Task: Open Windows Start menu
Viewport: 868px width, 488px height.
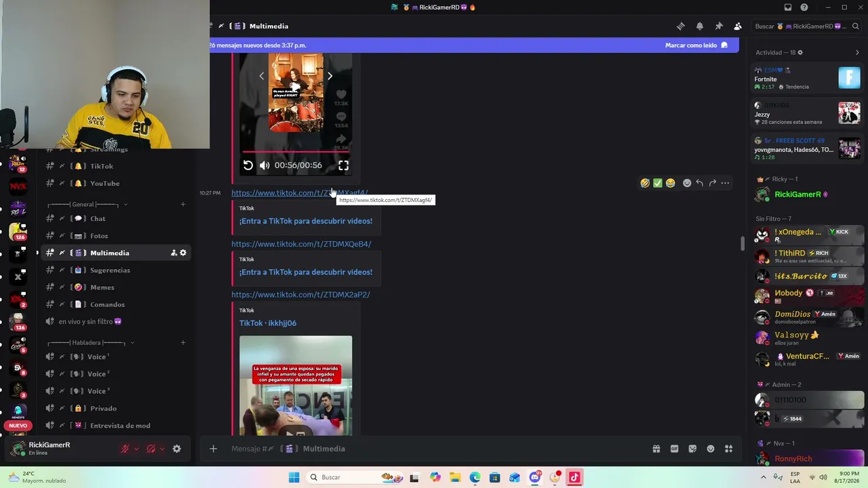Action: tap(294, 478)
